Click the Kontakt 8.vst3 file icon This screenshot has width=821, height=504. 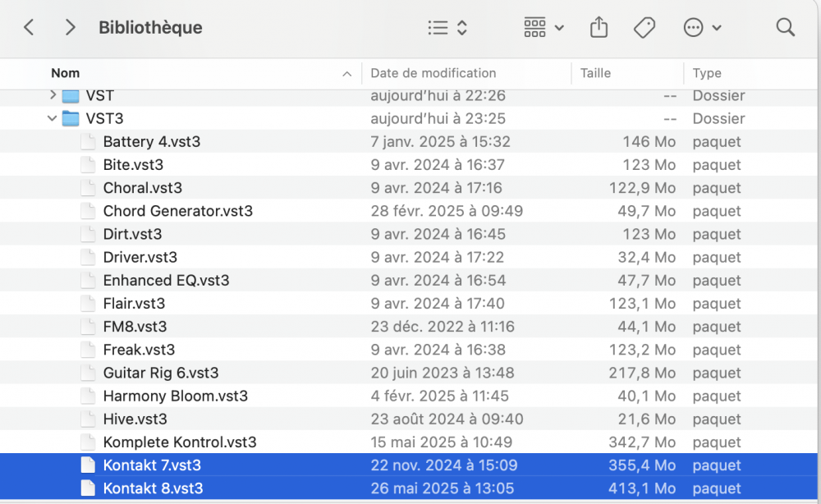click(x=88, y=488)
